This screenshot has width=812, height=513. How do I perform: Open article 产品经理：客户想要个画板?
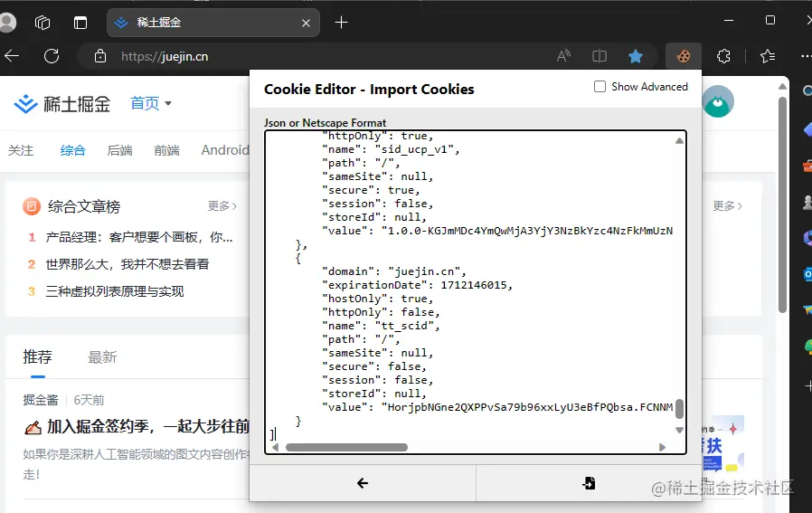coord(139,237)
